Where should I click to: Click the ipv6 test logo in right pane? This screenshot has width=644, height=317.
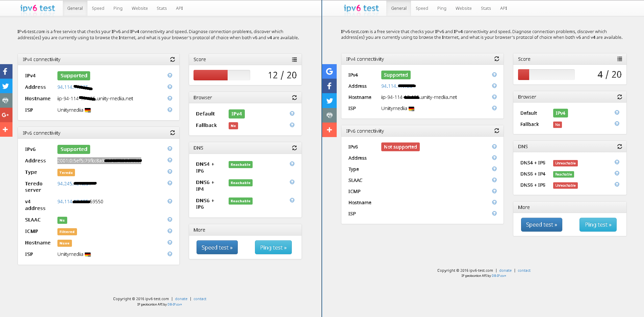[x=361, y=8]
